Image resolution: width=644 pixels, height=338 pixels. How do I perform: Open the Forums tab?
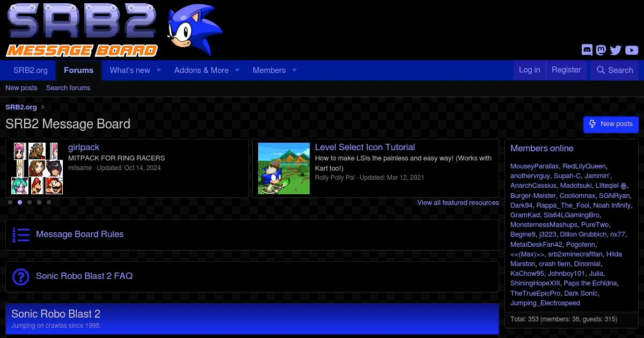point(78,70)
